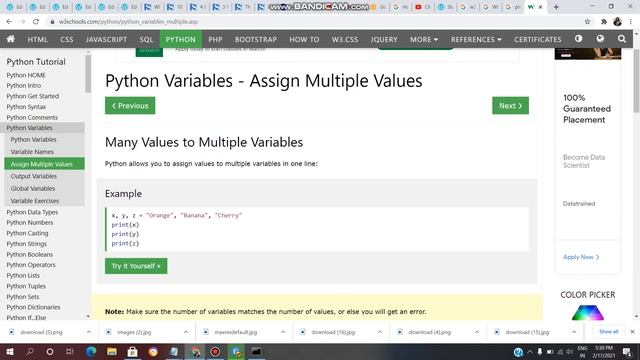The width and height of the screenshot is (640, 360).
Task: Reload the page
Action: click(x=36, y=22)
